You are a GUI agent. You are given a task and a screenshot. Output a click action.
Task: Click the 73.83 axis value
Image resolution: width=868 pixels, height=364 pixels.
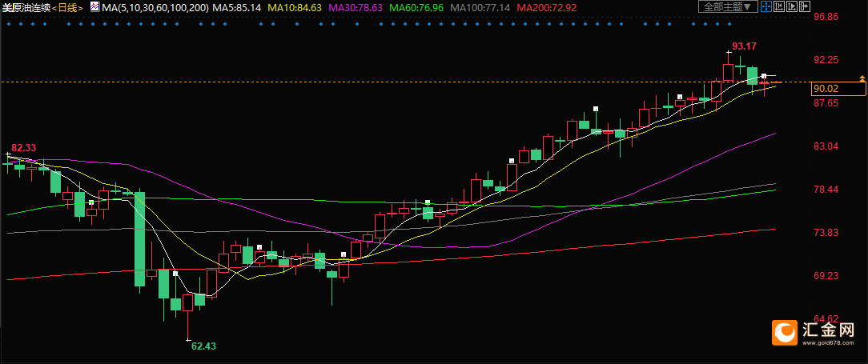point(826,232)
